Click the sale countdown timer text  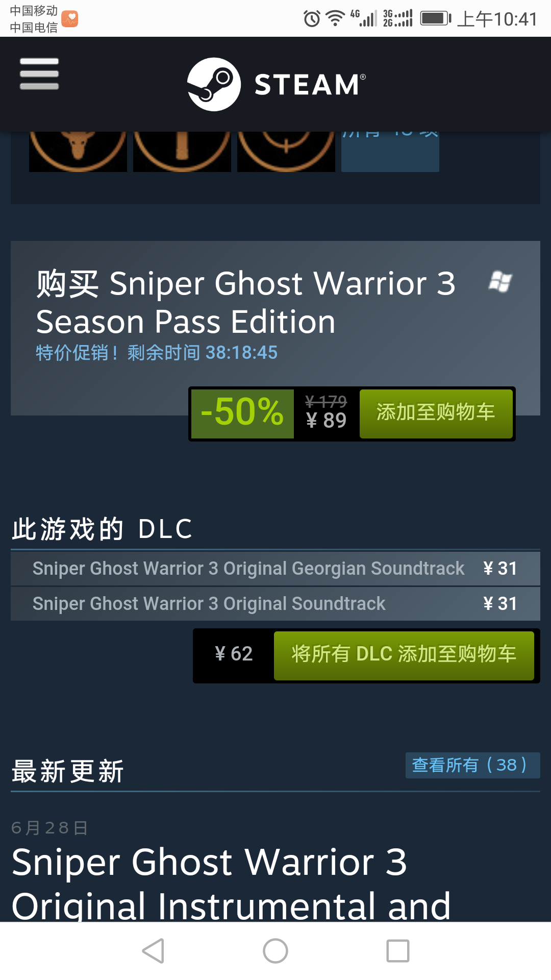click(x=157, y=353)
